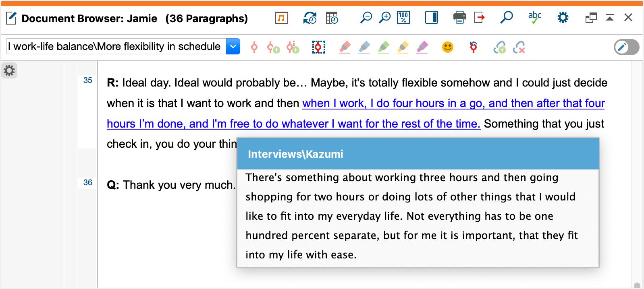
Task: Toggle edit mode switch
Action: tap(626, 47)
